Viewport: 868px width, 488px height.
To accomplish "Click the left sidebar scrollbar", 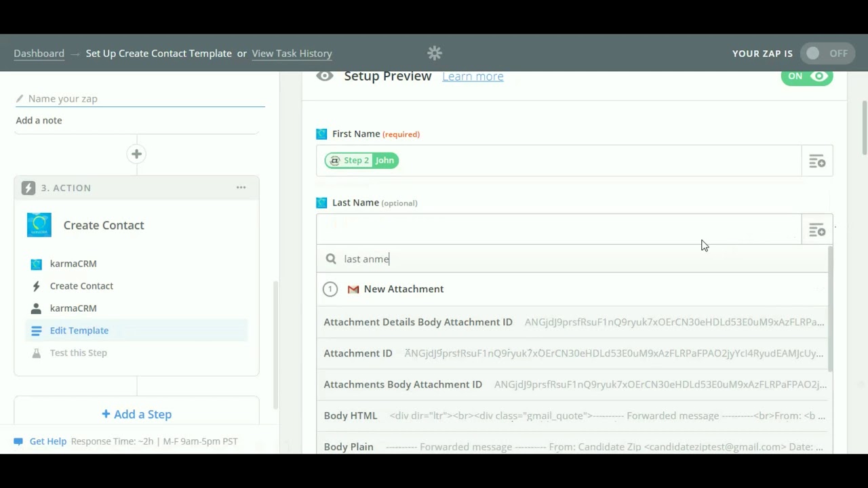I will pos(275,345).
